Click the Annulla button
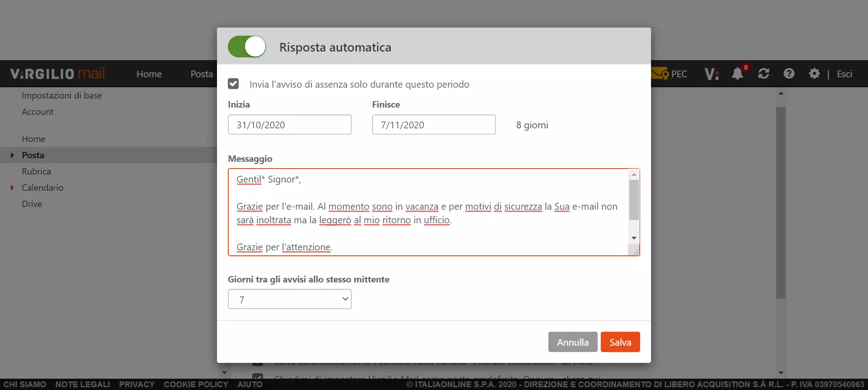The image size is (868, 390). click(573, 342)
